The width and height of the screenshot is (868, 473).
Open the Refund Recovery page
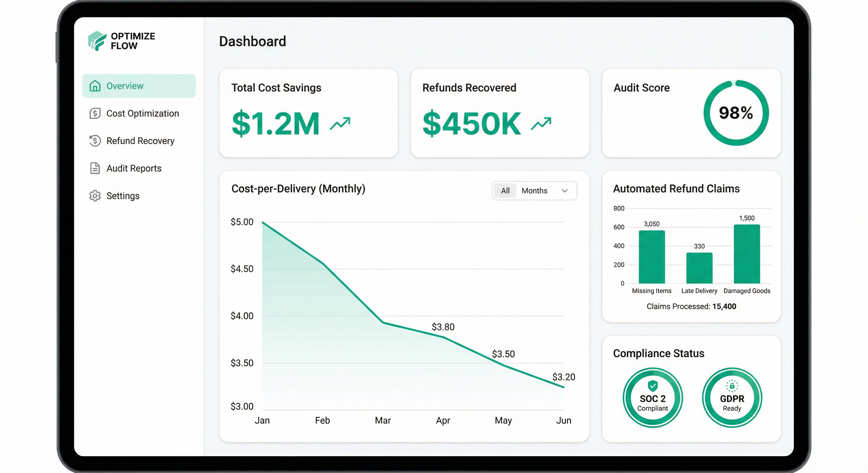tap(141, 141)
